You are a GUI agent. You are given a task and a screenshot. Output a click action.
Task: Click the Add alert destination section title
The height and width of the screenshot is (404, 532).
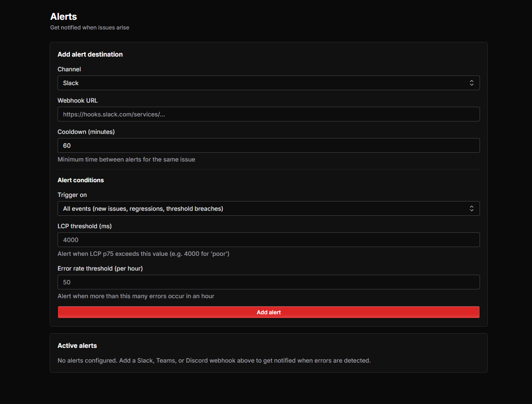coord(90,54)
